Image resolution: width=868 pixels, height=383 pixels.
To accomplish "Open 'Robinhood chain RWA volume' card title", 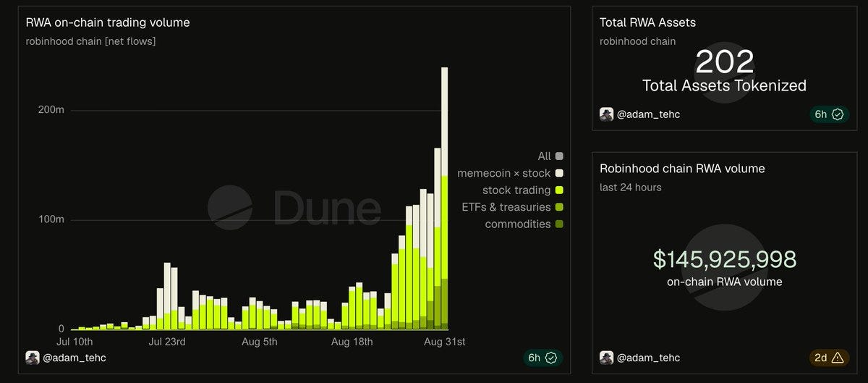I will [x=682, y=169].
